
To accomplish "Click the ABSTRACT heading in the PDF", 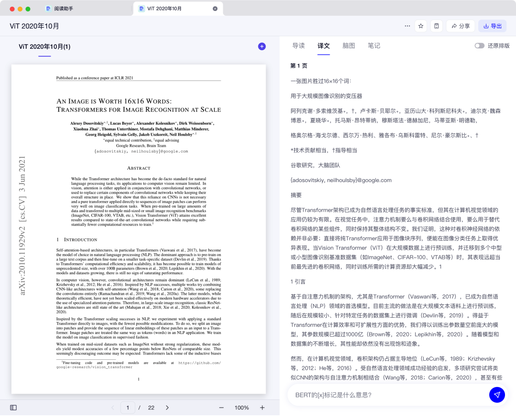I will [x=139, y=168].
